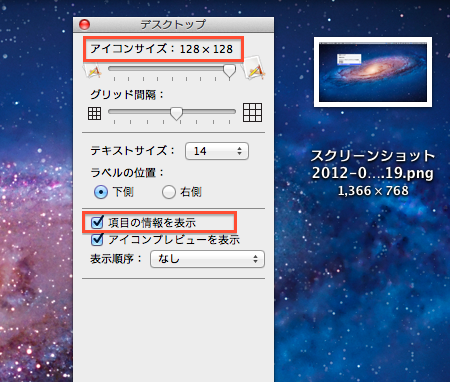Image resolution: width=450 pixels, height=382 pixels.
Task: Click the tight grid spacing icon
Action: (x=94, y=113)
